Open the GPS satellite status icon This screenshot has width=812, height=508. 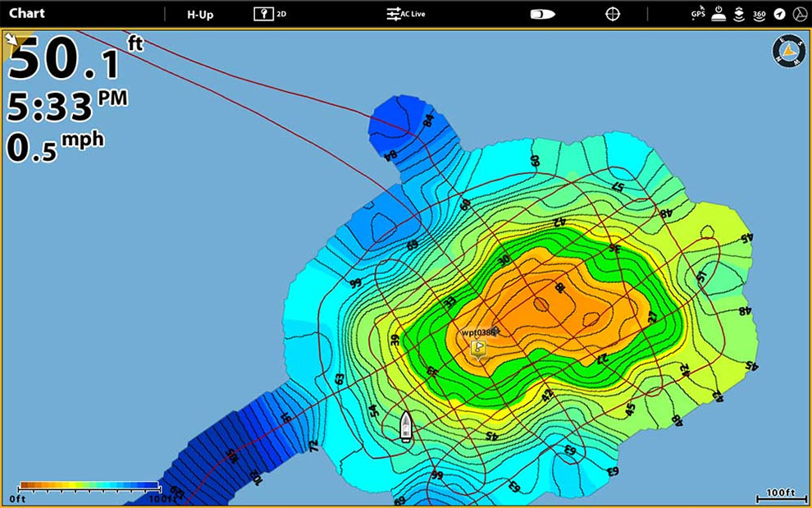[x=698, y=13]
